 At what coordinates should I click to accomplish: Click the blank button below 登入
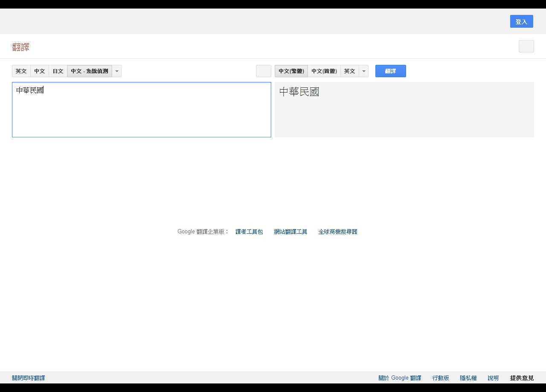click(526, 46)
